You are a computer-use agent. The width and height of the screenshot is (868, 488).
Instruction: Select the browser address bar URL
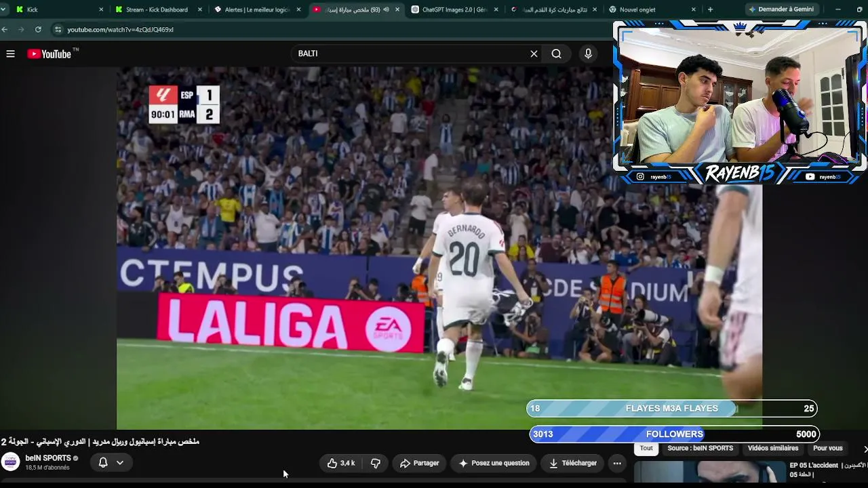coord(120,30)
